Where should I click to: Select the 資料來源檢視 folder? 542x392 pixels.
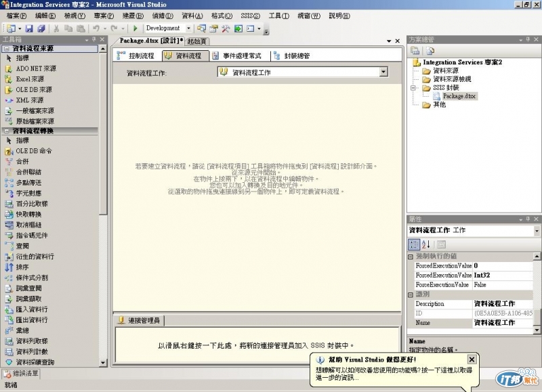(x=446, y=79)
